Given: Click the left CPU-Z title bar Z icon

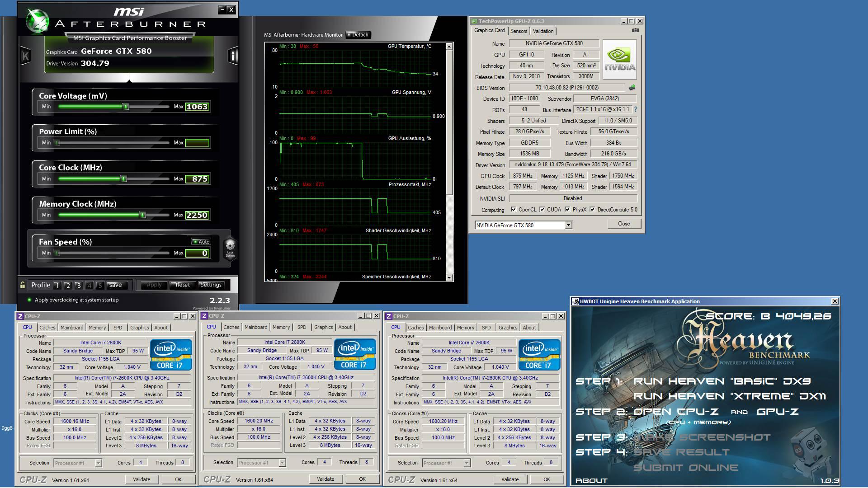Looking at the screenshot, I should pos(20,316).
